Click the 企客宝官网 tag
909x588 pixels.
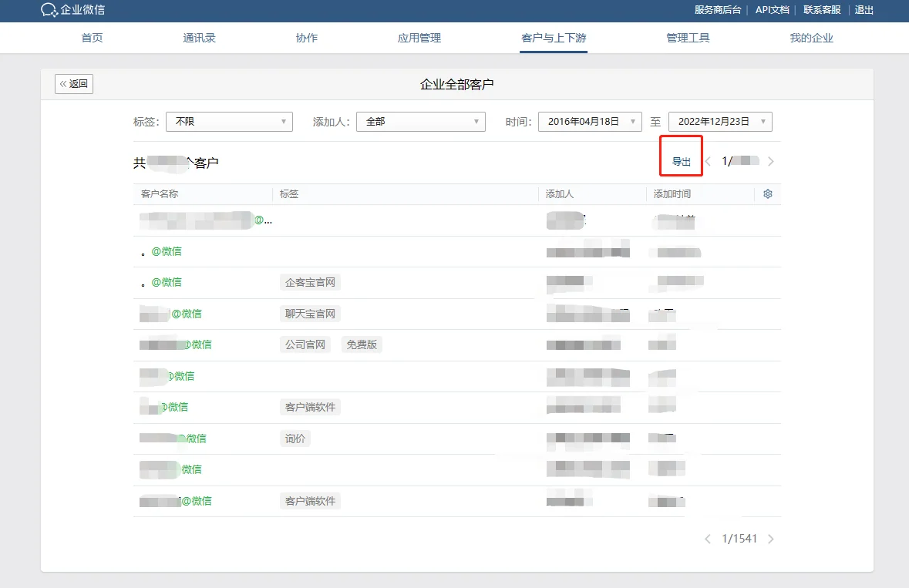click(310, 283)
